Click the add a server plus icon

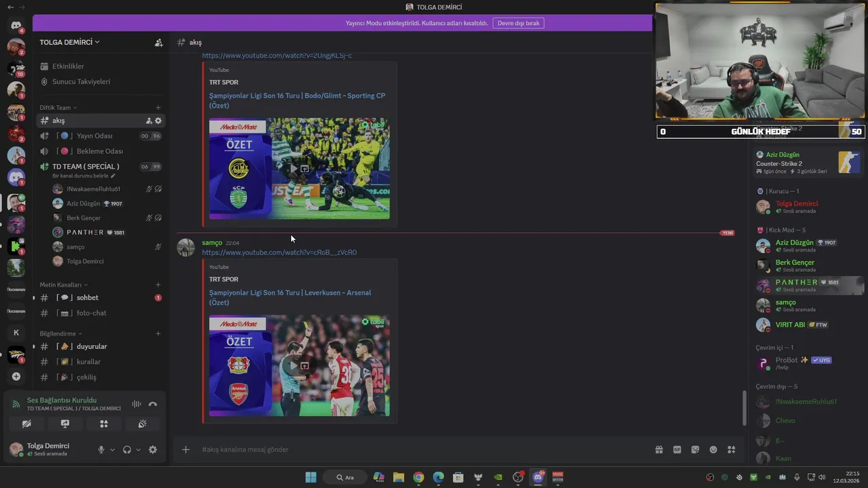click(16, 376)
